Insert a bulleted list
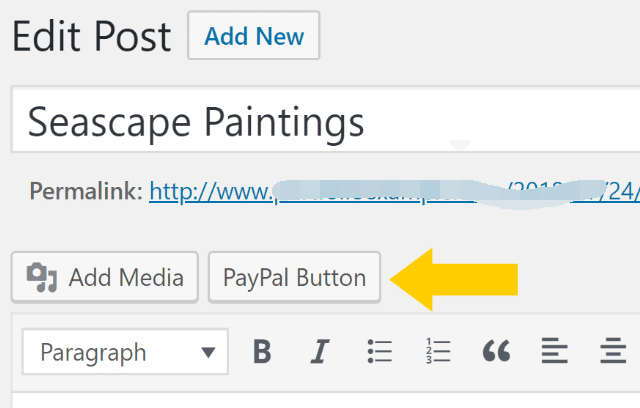 tap(380, 351)
